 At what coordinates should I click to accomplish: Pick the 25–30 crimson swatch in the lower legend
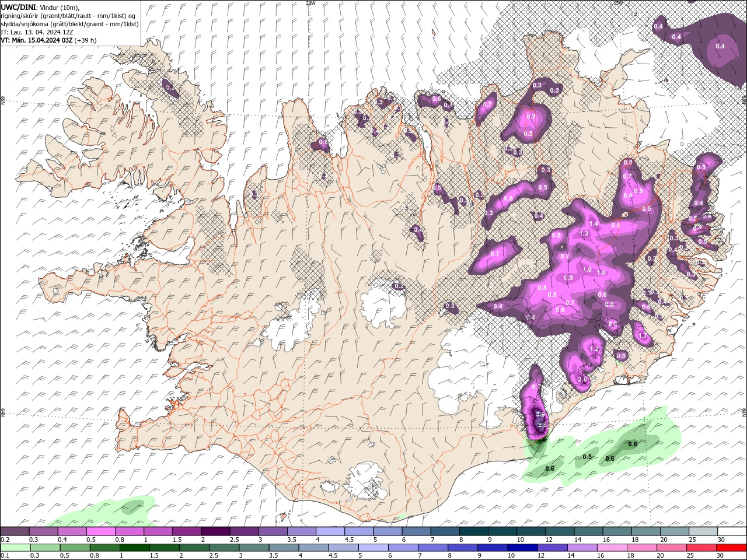701,548
